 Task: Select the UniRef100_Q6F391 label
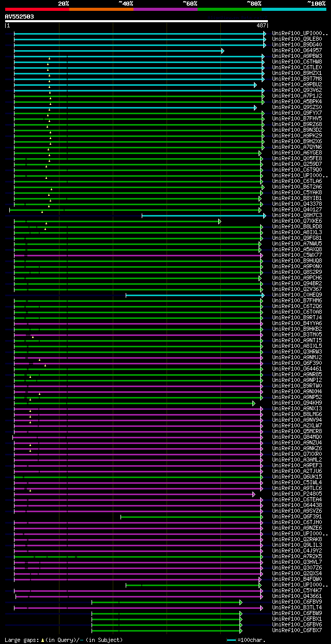click(297, 516)
